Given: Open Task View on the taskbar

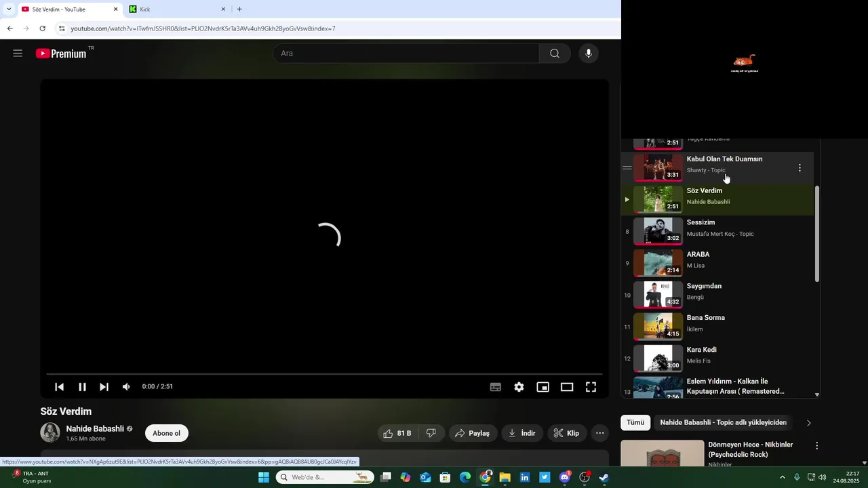Looking at the screenshot, I should tap(386, 477).
